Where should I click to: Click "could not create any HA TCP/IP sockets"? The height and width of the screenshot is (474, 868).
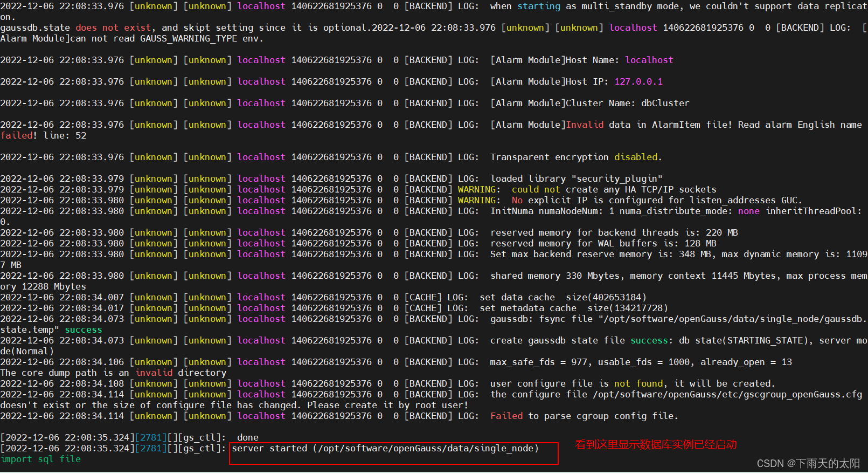(x=614, y=190)
